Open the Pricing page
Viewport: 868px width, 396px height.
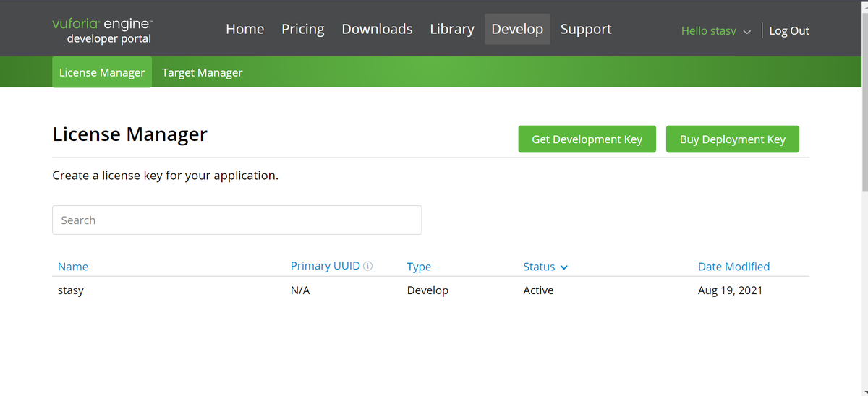coord(302,29)
